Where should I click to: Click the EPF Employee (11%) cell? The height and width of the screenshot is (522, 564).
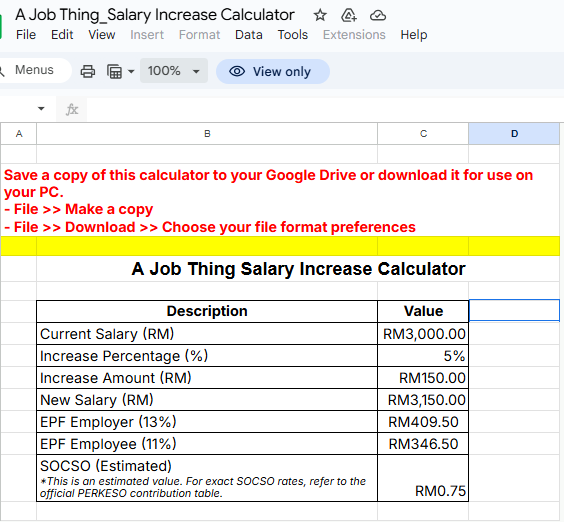pyautogui.click(x=207, y=444)
